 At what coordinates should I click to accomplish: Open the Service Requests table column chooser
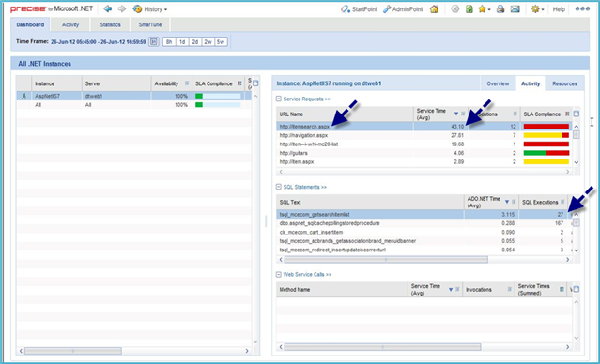point(577,114)
